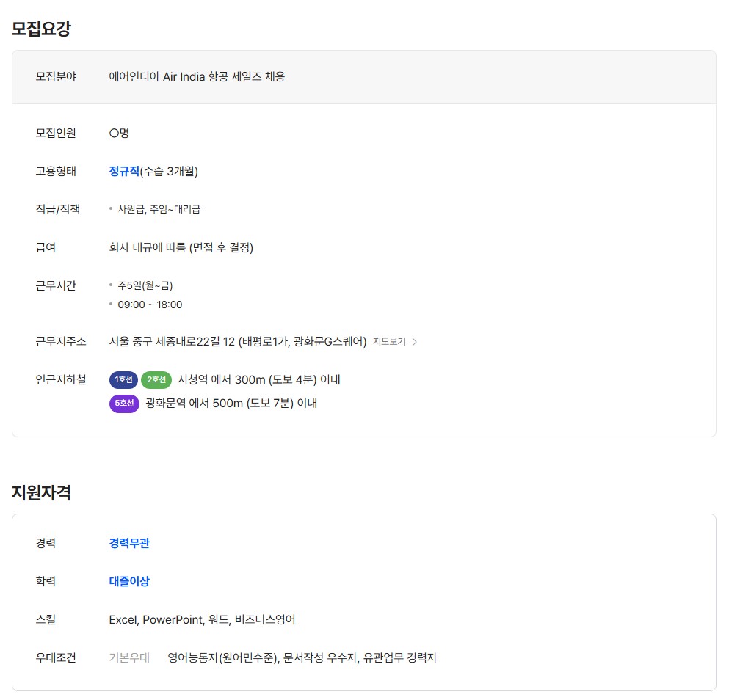Click the 09:00 ~ 18:00 working hours item
The width and height of the screenshot is (729, 700).
(150, 305)
